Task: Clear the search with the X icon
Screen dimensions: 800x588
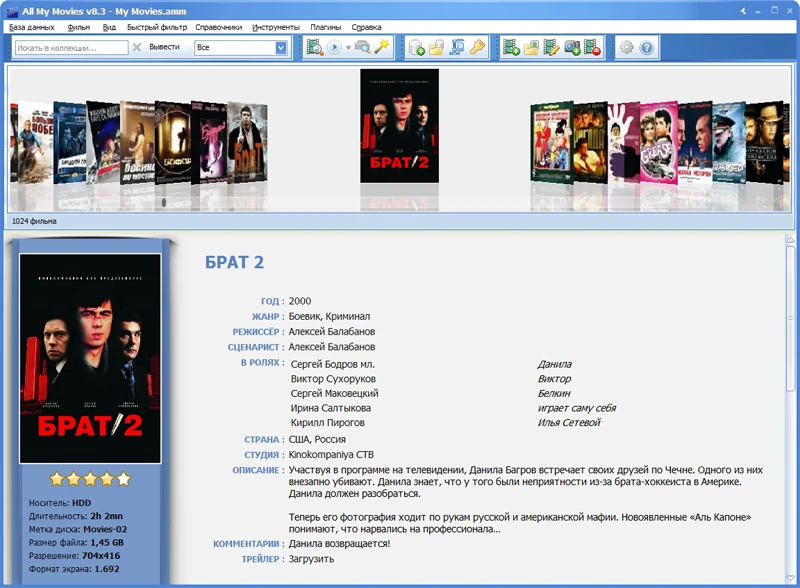Action: (137, 47)
